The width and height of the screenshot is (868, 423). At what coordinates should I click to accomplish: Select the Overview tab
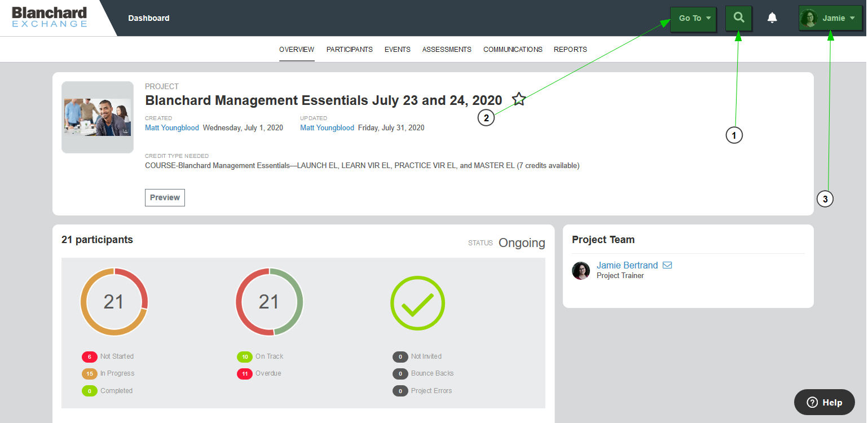297,50
